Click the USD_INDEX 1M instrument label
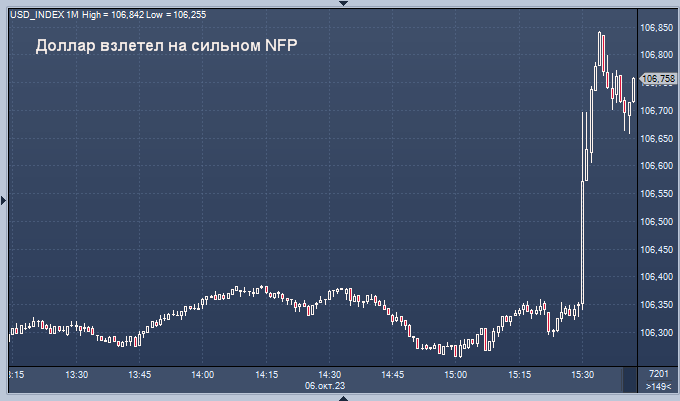 coord(42,8)
